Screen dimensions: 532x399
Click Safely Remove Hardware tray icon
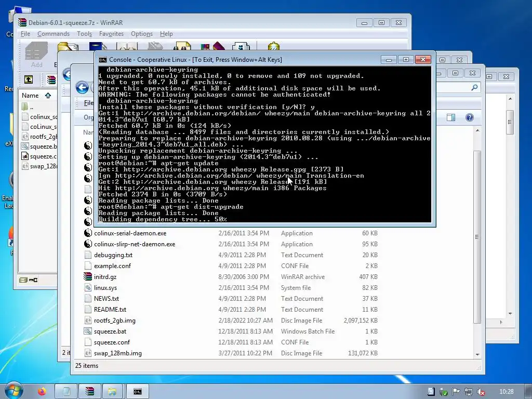click(444, 392)
